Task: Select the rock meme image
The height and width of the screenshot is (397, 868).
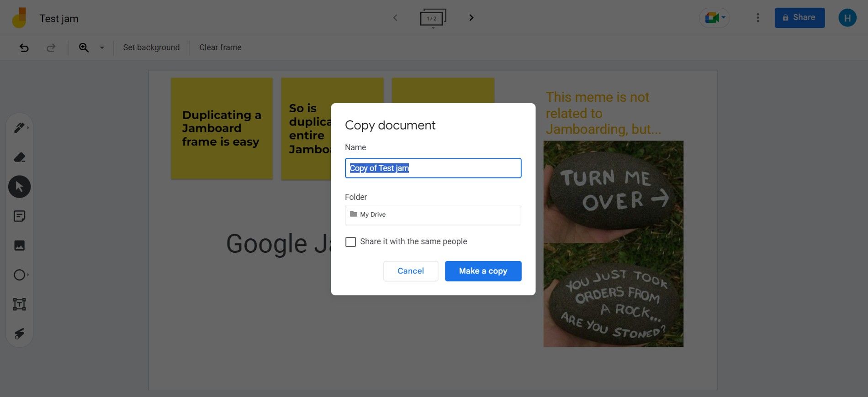Action: (613, 244)
